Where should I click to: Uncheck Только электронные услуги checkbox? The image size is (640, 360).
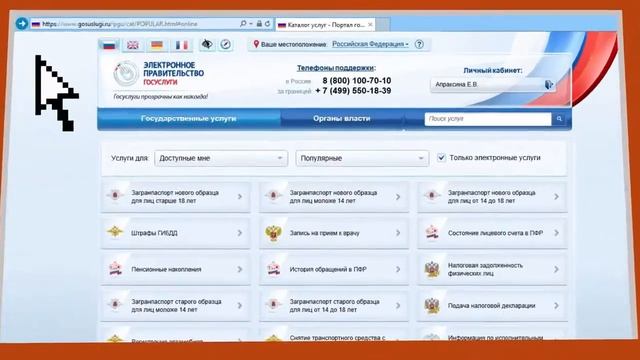[441, 158]
